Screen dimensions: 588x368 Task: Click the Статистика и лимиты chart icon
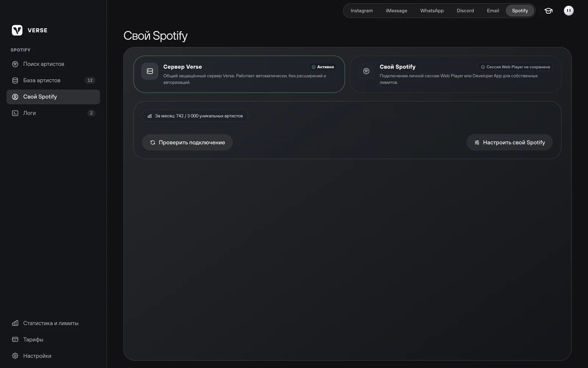click(15, 323)
